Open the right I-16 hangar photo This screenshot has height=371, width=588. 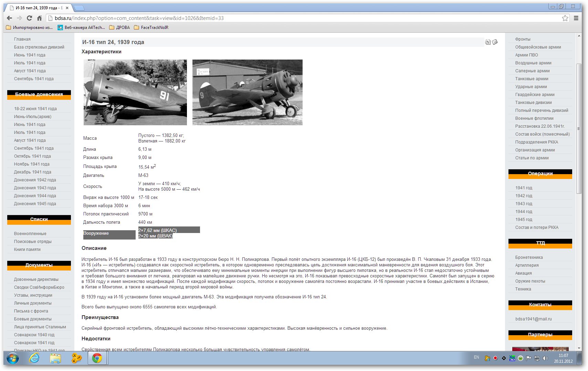pos(248,92)
